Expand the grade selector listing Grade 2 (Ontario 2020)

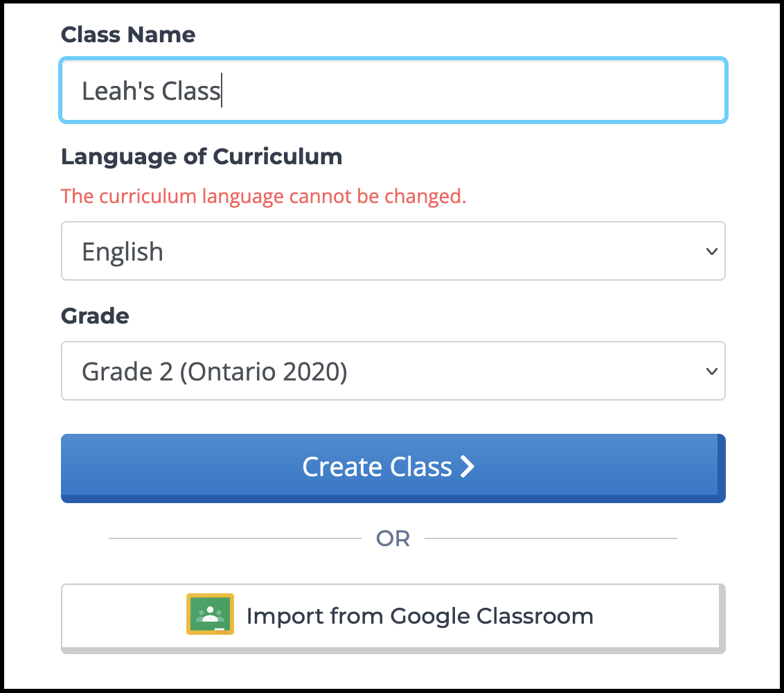coord(393,371)
